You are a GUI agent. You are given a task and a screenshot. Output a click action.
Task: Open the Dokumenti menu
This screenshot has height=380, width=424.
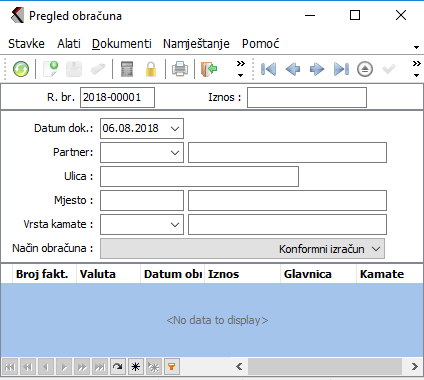(122, 44)
